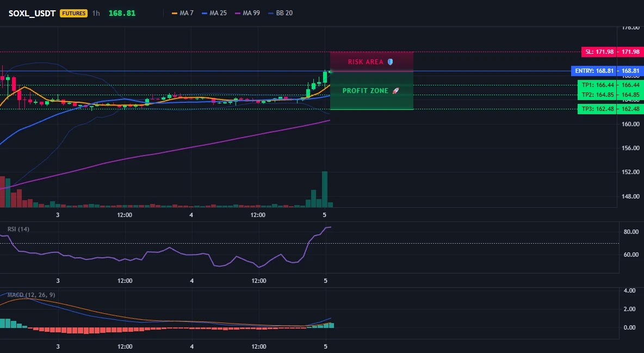Select the TP1: 166.44 target tag
644x353 pixels.
tap(598, 85)
